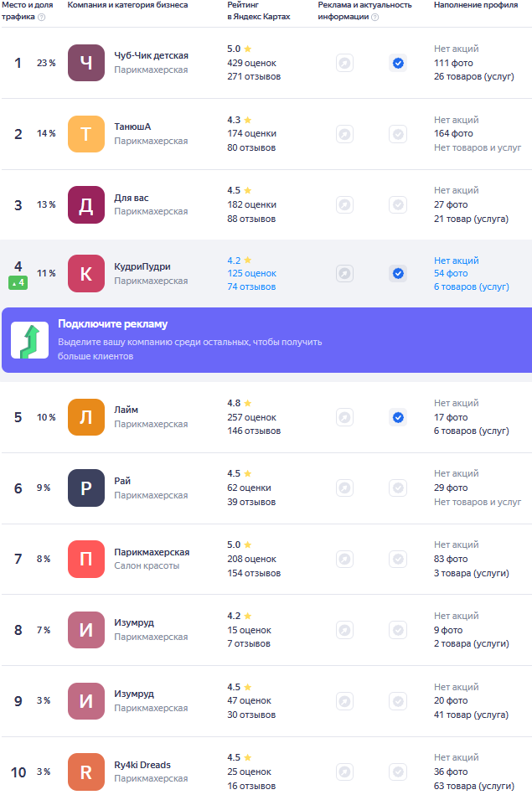Click the '54 фото' blue link
532x800 pixels.
click(451, 273)
